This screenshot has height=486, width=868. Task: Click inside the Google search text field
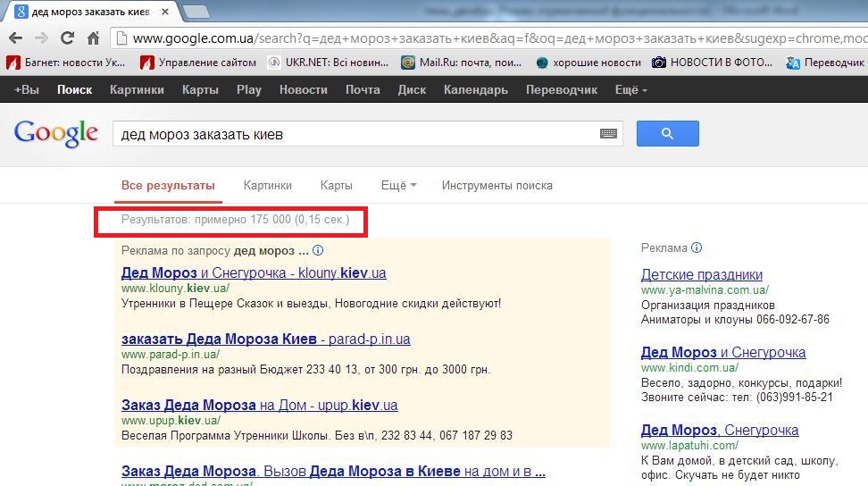pyautogui.click(x=357, y=134)
